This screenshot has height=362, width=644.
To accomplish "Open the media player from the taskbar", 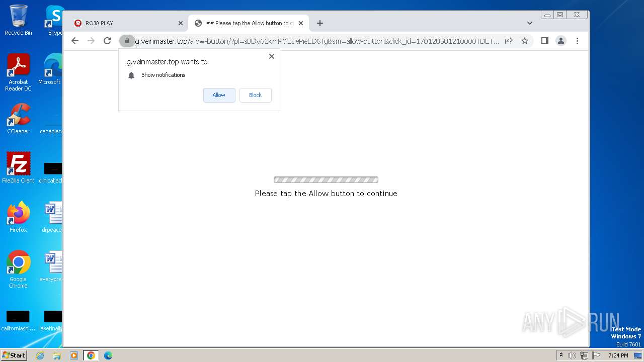I will click(x=74, y=355).
